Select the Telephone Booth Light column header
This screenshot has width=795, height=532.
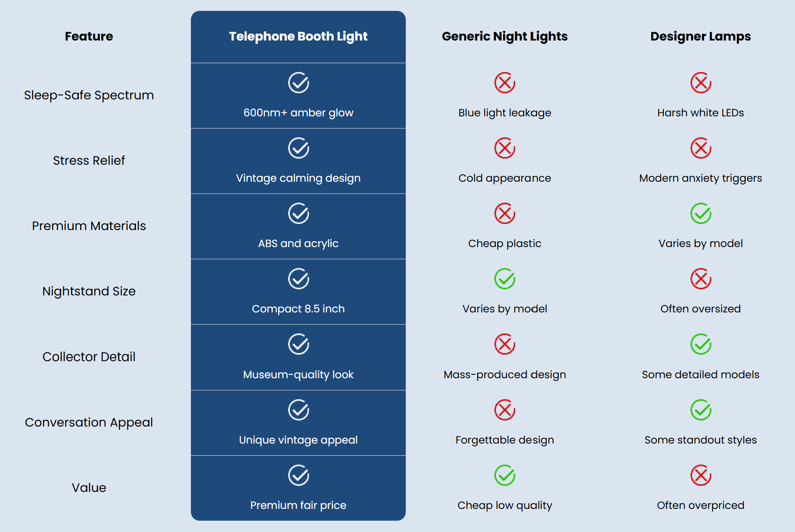(298, 37)
